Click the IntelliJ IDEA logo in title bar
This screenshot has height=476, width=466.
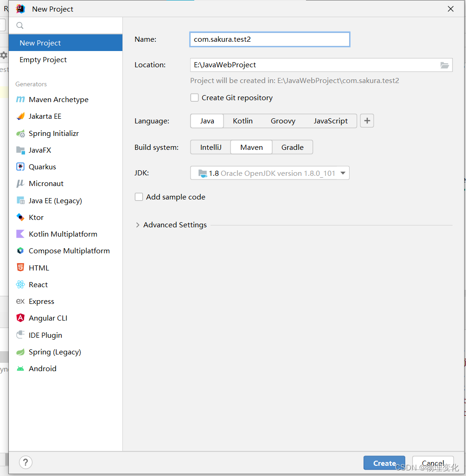click(x=20, y=9)
